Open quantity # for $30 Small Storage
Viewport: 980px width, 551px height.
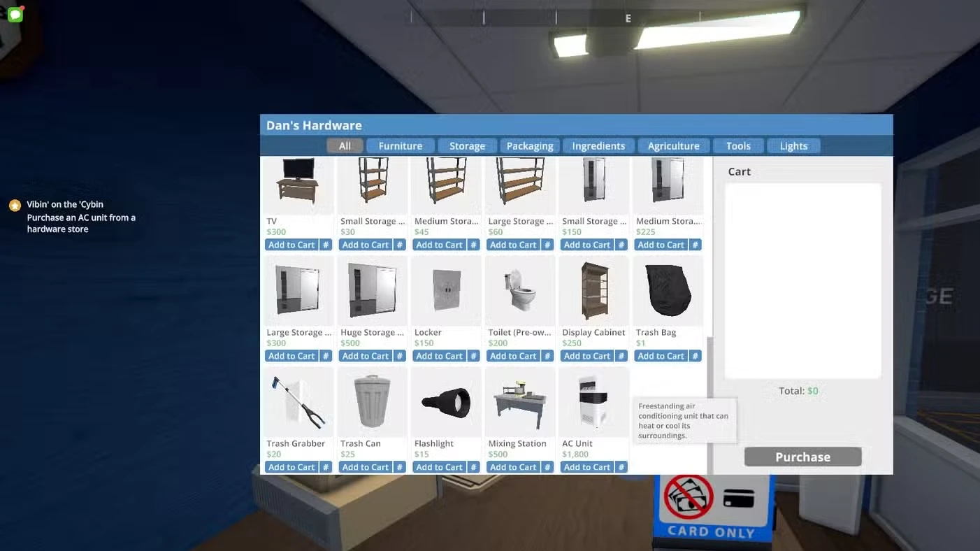[x=400, y=245]
